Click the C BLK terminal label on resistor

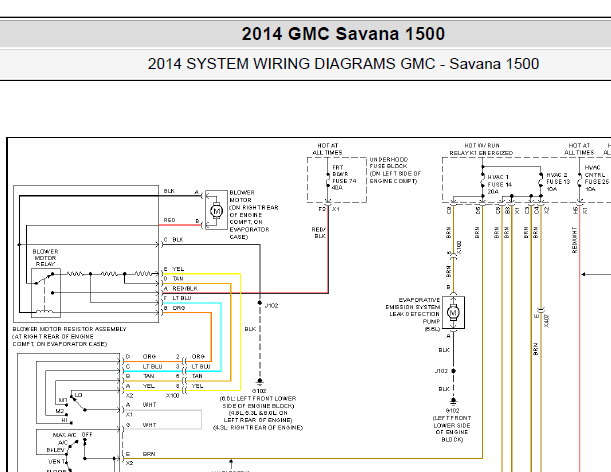(x=173, y=240)
